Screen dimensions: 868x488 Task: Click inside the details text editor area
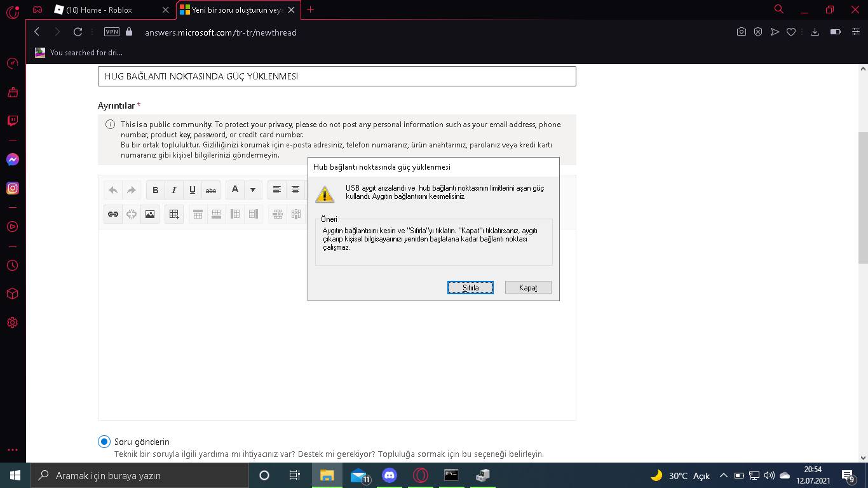[337, 324]
